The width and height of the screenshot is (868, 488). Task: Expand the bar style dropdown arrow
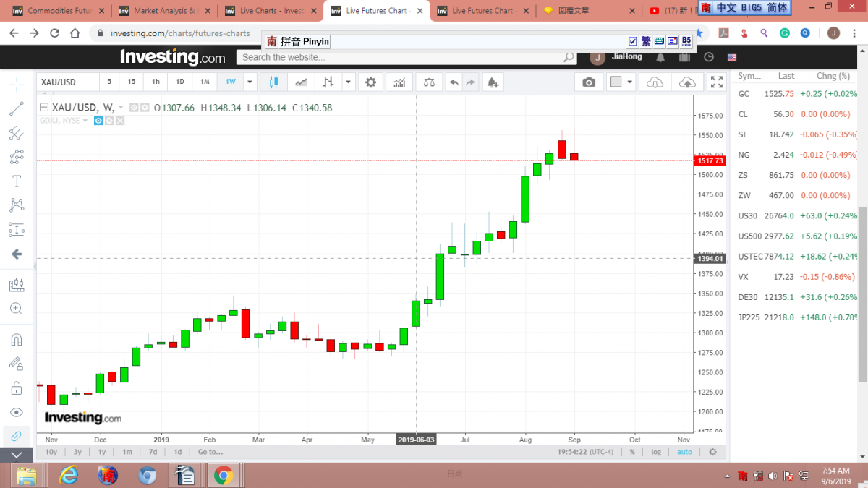[349, 82]
